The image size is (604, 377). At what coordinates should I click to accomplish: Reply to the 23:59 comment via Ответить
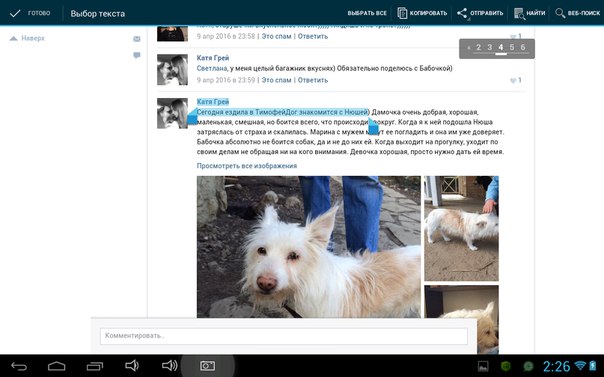click(x=313, y=80)
